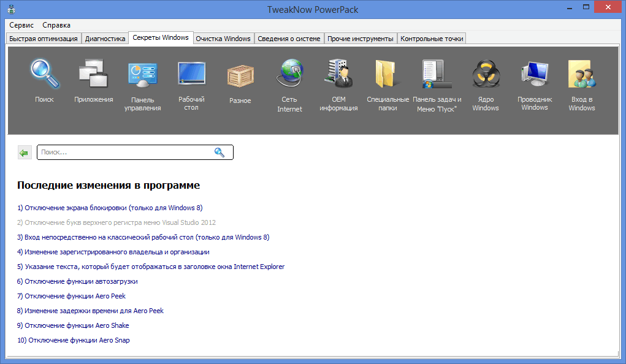Open the Проводник Windows computer icon
Screen dimensions: 626x364
coord(535,74)
